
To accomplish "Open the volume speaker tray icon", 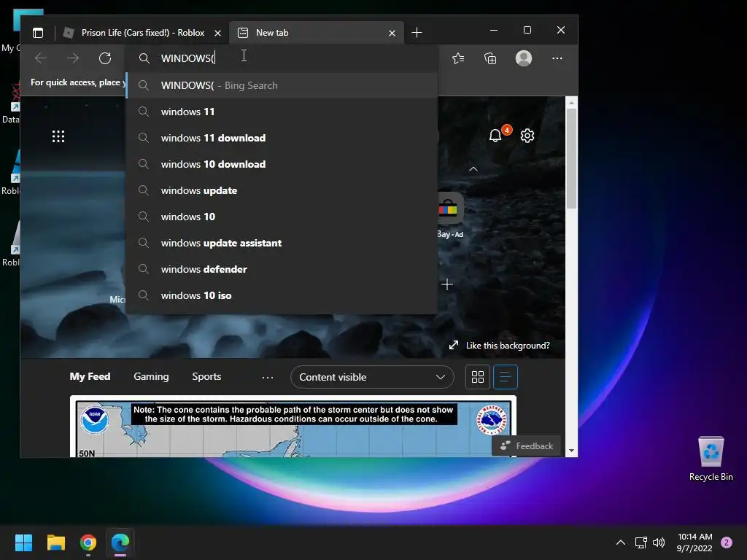I will pyautogui.click(x=659, y=542).
